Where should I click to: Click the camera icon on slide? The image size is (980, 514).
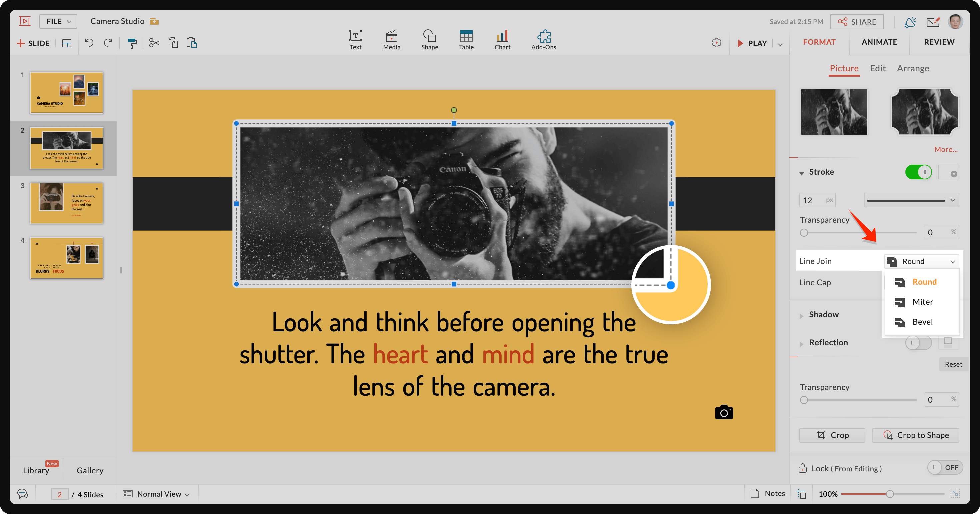(724, 412)
